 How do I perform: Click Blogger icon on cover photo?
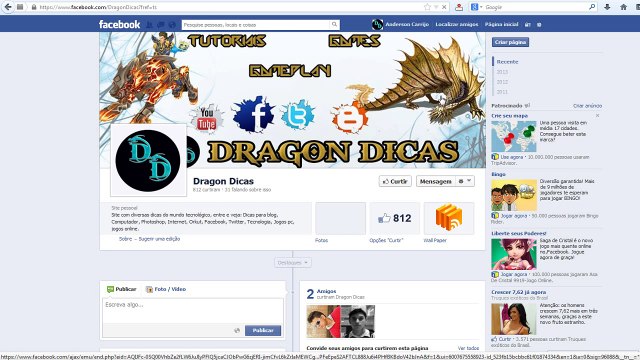(349, 118)
